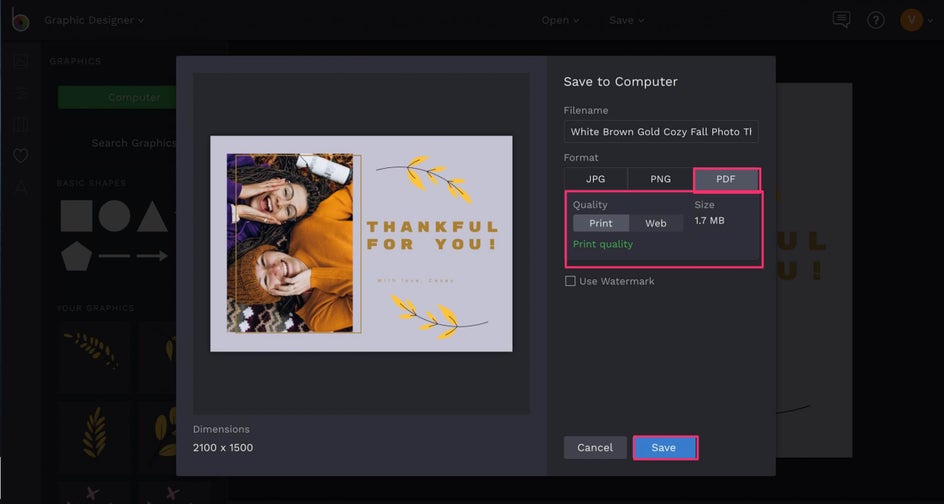Open the feedback chat icon
Image resolution: width=944 pixels, height=504 pixels.
tap(842, 20)
